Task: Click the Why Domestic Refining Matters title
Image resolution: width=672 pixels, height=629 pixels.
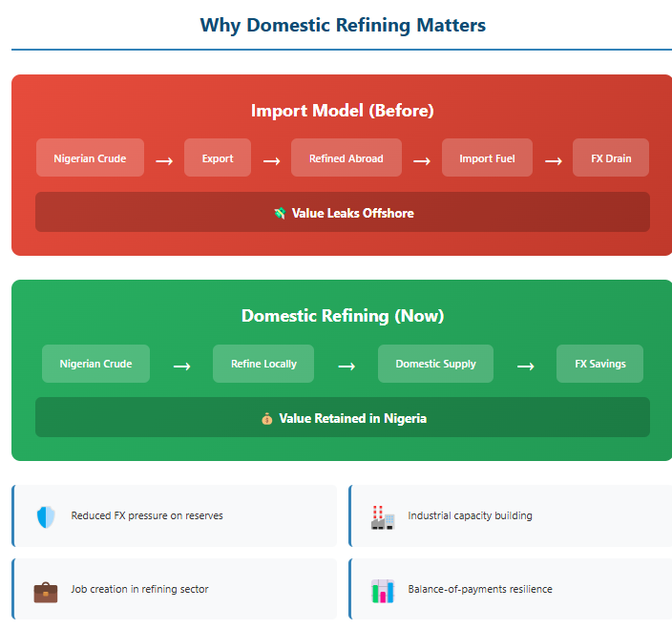Action: pyautogui.click(x=343, y=25)
